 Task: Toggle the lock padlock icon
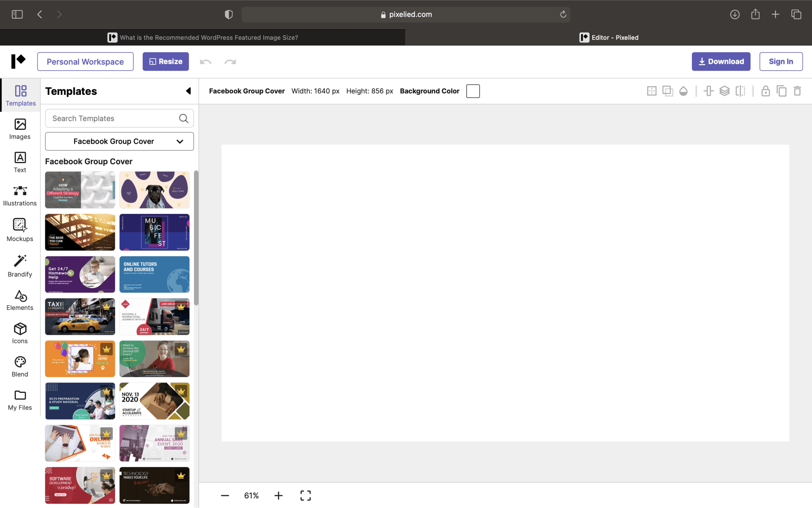(x=766, y=91)
